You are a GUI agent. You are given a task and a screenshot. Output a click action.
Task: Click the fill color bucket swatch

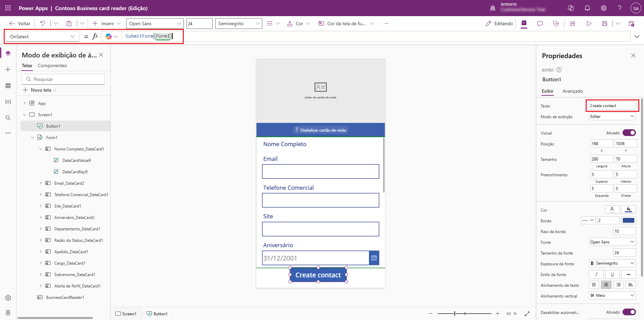click(x=628, y=210)
